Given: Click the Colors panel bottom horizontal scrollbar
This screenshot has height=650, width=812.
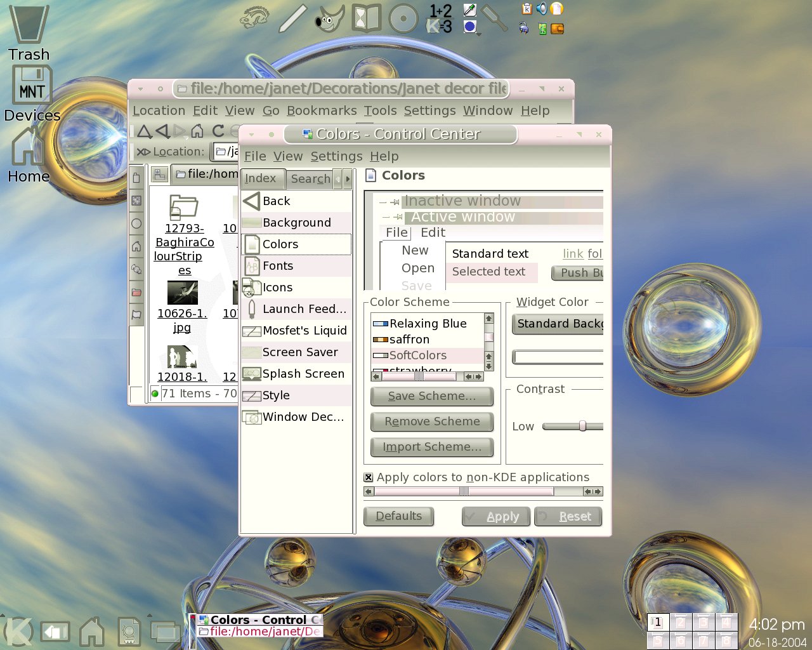Looking at the screenshot, I should click(483, 491).
